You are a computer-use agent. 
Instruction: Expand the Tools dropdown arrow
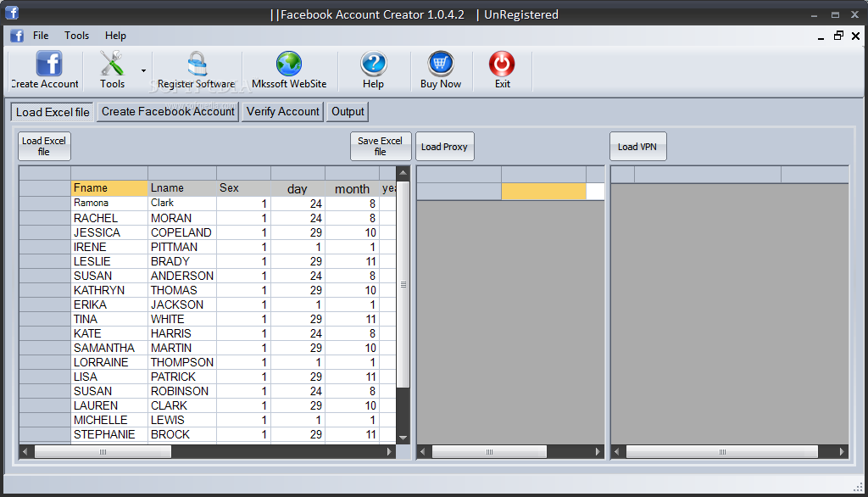point(143,70)
